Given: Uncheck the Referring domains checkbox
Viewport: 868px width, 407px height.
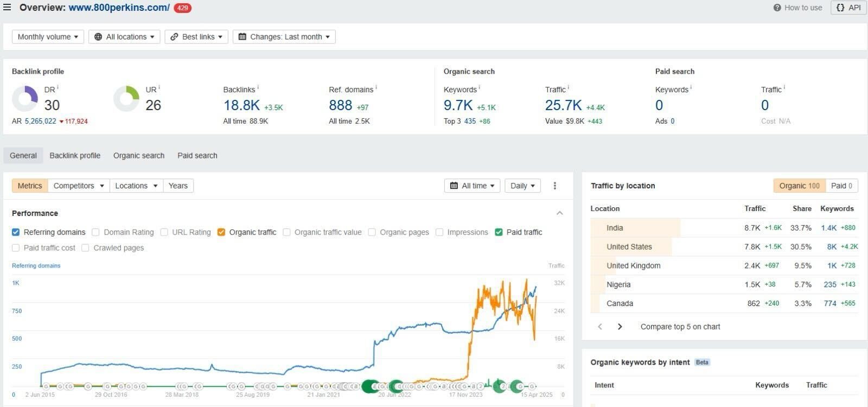Looking at the screenshot, I should pyautogui.click(x=16, y=232).
